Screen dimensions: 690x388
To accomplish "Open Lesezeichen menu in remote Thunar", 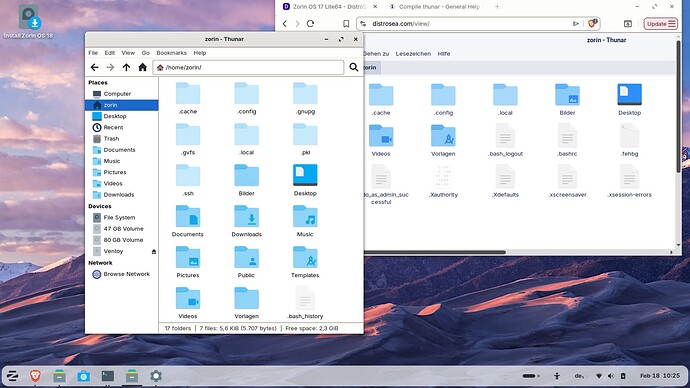I will 413,54.
